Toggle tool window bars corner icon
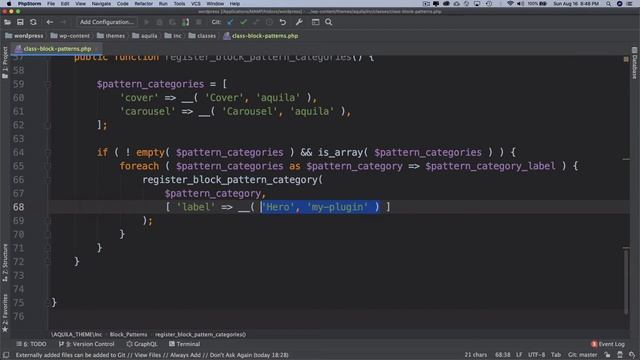 pos(6,355)
